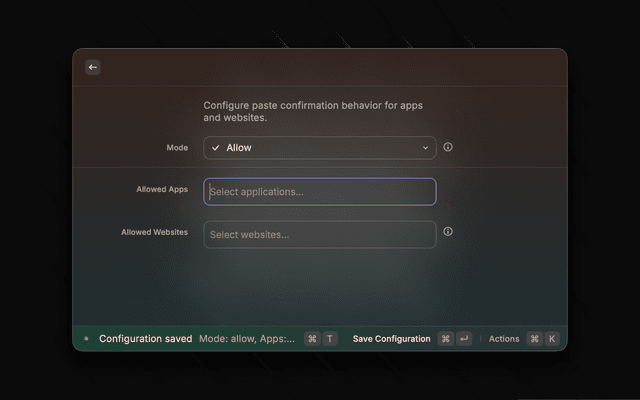The width and height of the screenshot is (640, 400).
Task: Click the 'Mode: allow, Apps' toast detail text
Action: coord(247,339)
